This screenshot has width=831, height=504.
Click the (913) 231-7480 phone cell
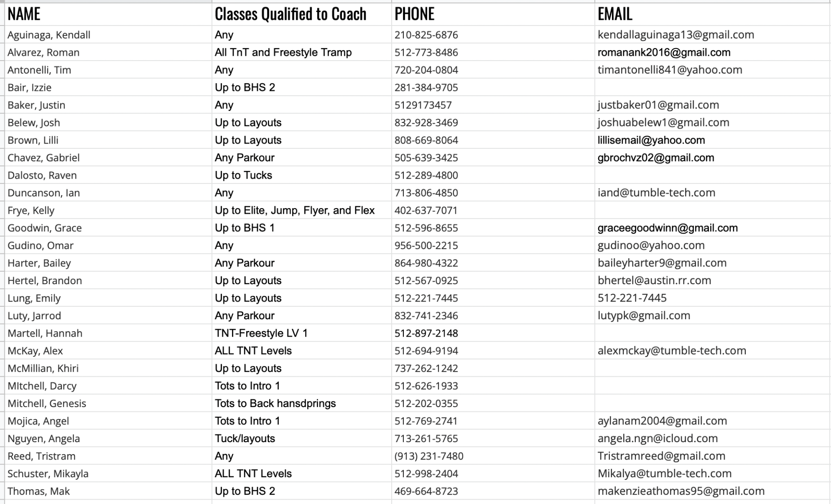tap(428, 456)
